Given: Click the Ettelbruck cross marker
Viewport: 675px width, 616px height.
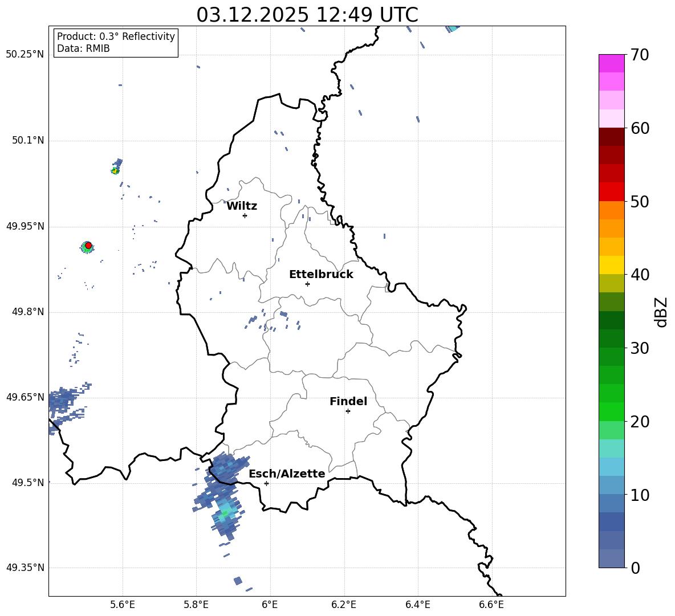Looking at the screenshot, I should point(307,284).
